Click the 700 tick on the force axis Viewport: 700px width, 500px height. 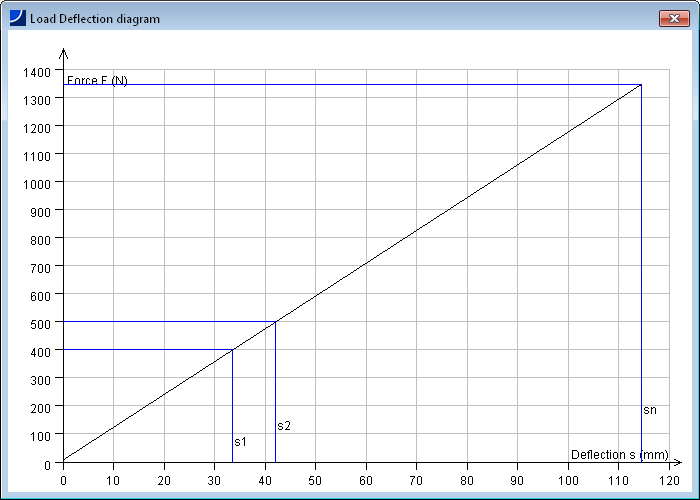pos(40,268)
